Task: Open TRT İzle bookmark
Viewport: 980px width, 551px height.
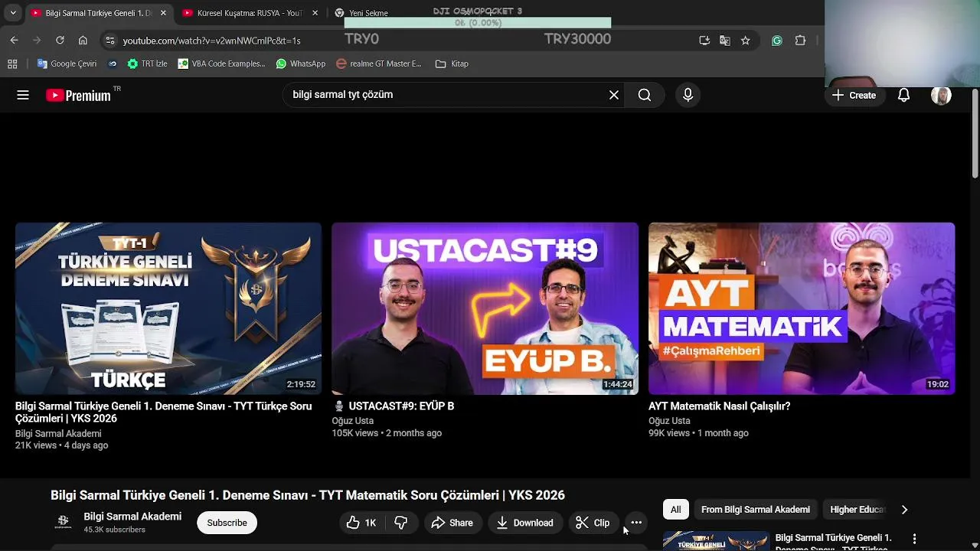Action: [x=148, y=64]
